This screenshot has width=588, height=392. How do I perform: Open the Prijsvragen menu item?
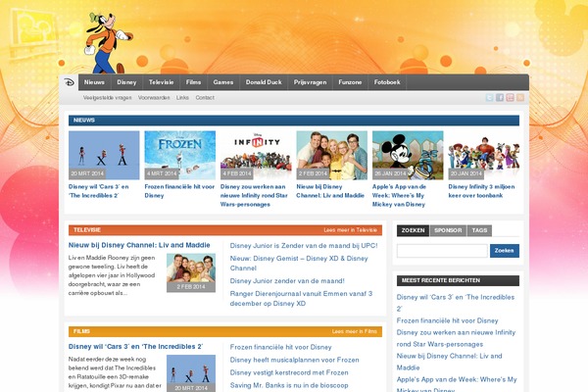point(310,82)
